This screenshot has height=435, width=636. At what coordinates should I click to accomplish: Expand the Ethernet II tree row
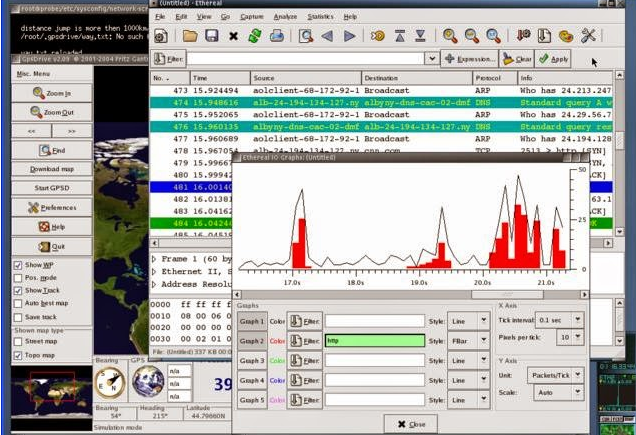tap(154, 271)
